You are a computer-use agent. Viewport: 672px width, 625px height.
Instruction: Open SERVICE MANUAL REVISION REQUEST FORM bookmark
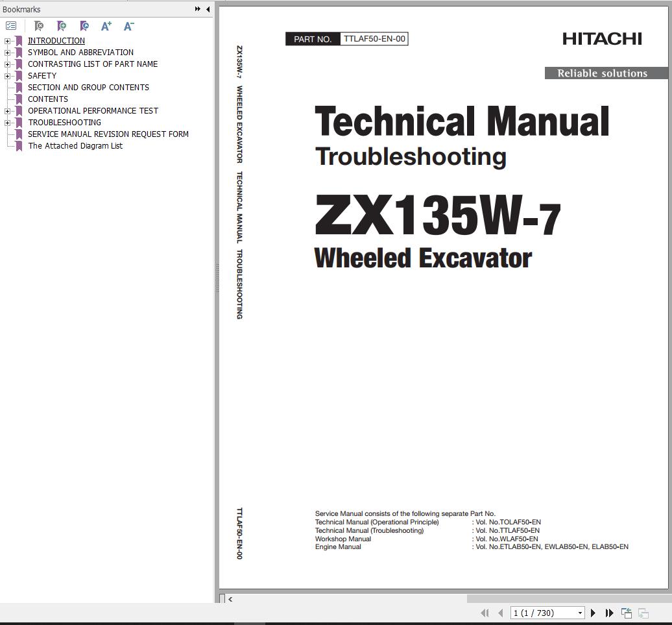(108, 134)
